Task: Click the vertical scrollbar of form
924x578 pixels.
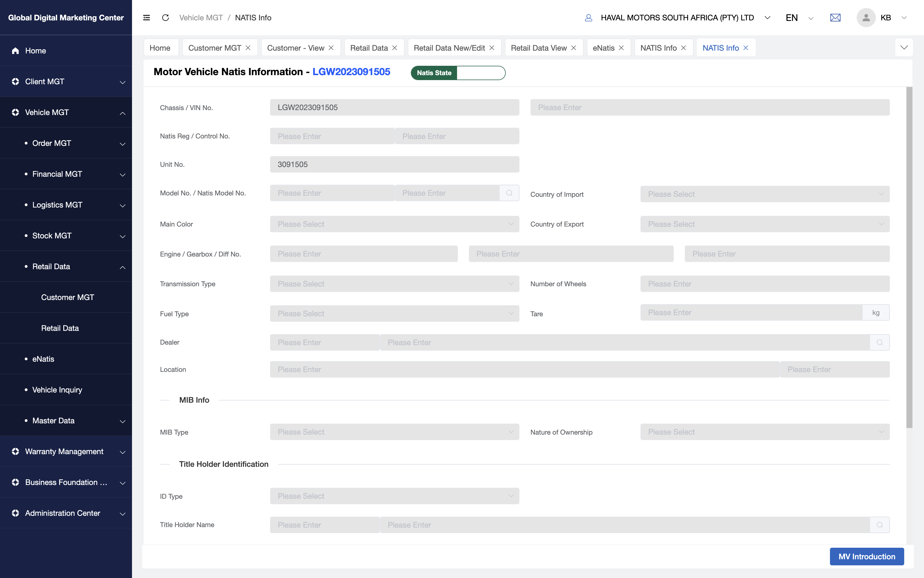Action: click(909, 257)
